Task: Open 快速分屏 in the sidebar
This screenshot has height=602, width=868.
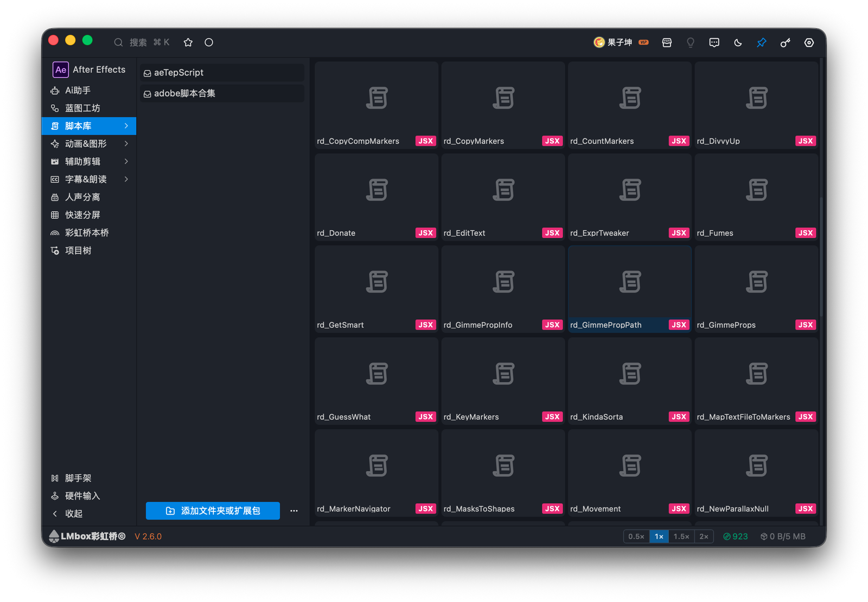Action: point(89,215)
